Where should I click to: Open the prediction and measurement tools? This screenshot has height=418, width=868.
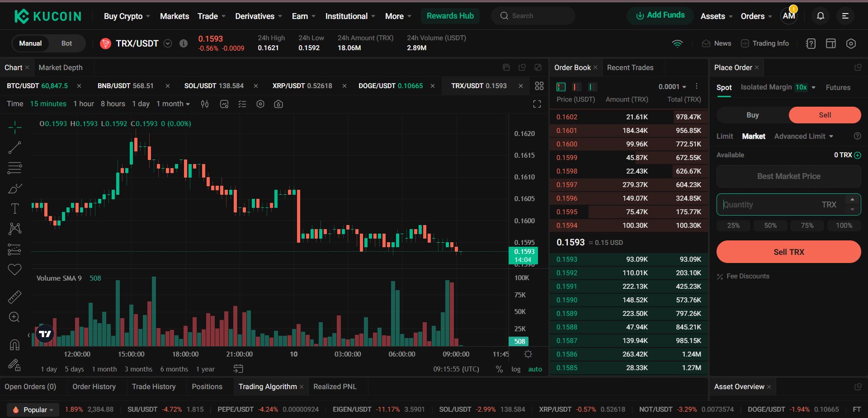click(x=14, y=249)
